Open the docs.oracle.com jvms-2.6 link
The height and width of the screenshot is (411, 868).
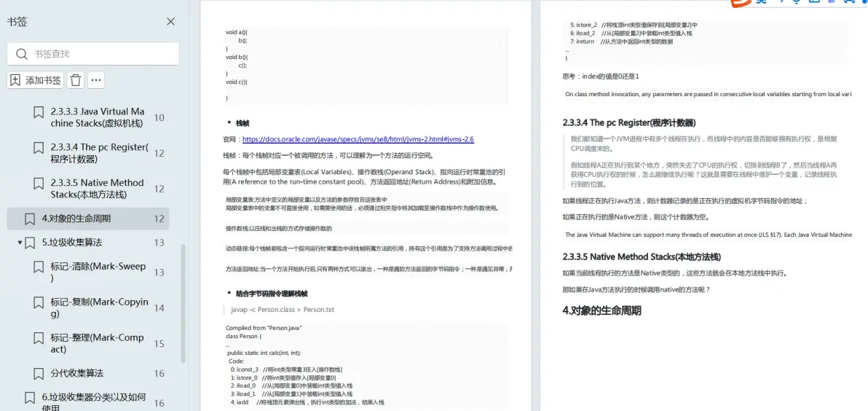[x=358, y=140]
